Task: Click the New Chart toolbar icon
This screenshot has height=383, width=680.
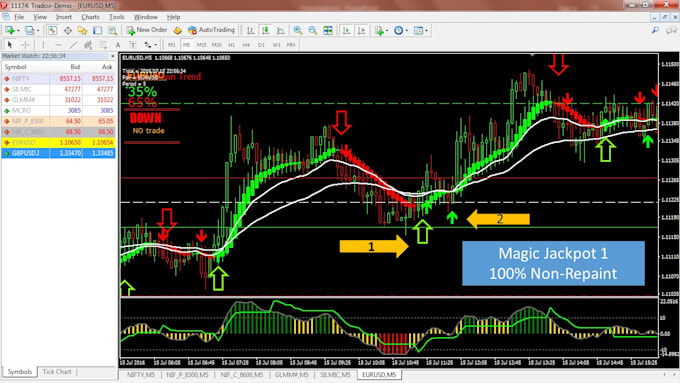Action: click(x=9, y=30)
